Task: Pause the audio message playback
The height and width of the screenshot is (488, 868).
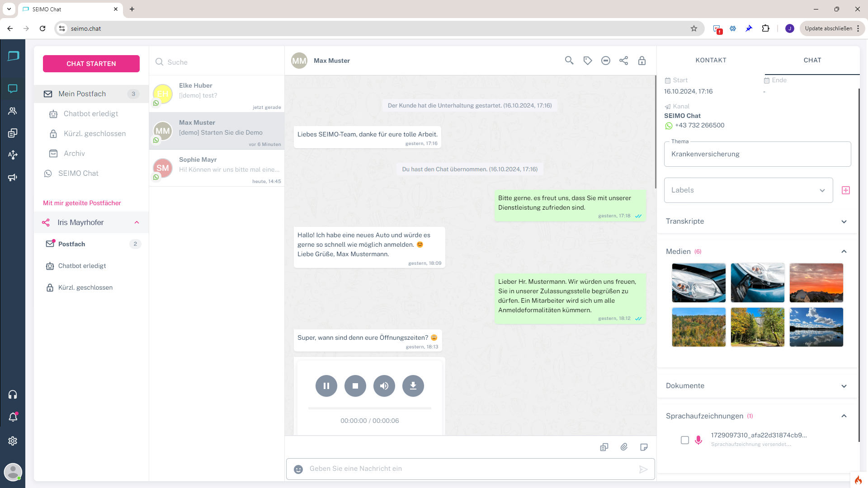Action: pos(326,386)
